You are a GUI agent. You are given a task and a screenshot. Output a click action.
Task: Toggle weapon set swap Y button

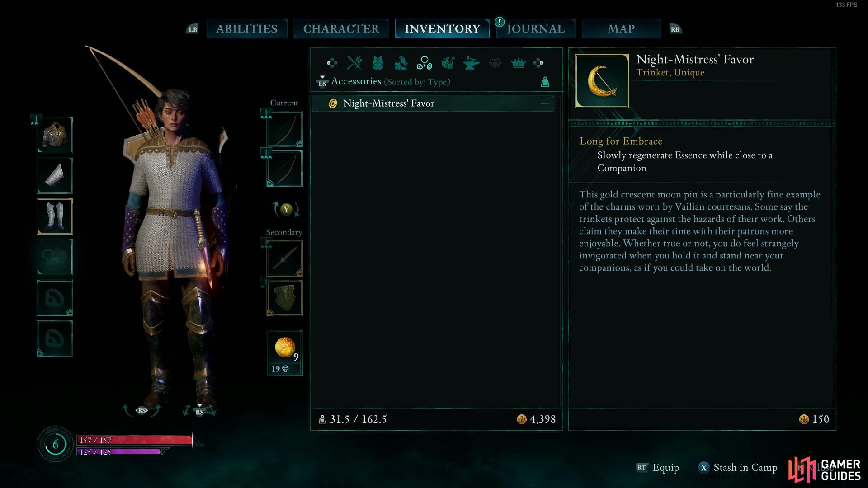click(x=286, y=209)
